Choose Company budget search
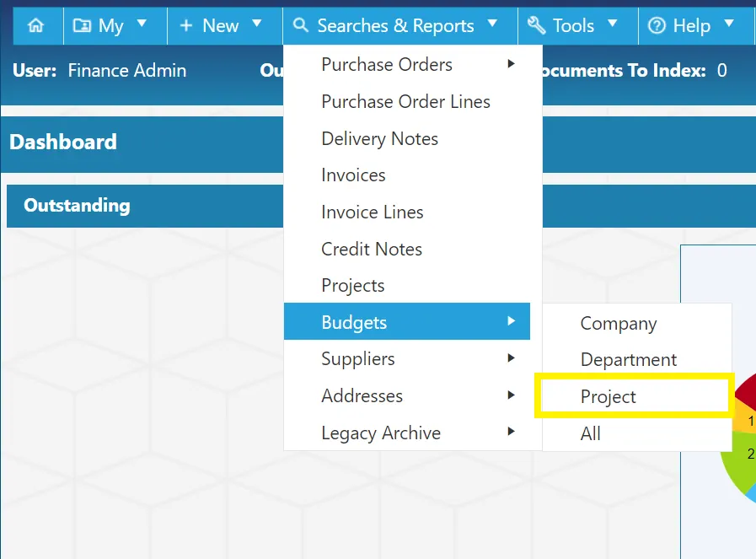The width and height of the screenshot is (756, 559). [x=637, y=323]
